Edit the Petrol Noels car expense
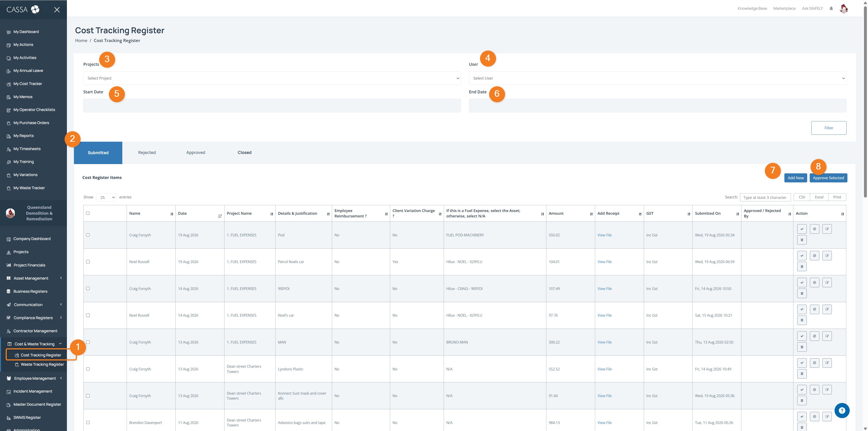Viewport: 868px width, 431px height. 827,256
